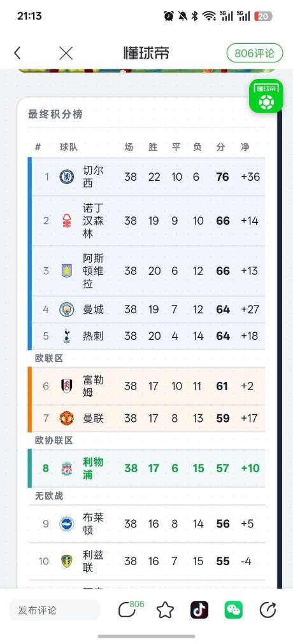Share via the TikTok icon
This screenshot has width=293, height=644.
coord(199,610)
